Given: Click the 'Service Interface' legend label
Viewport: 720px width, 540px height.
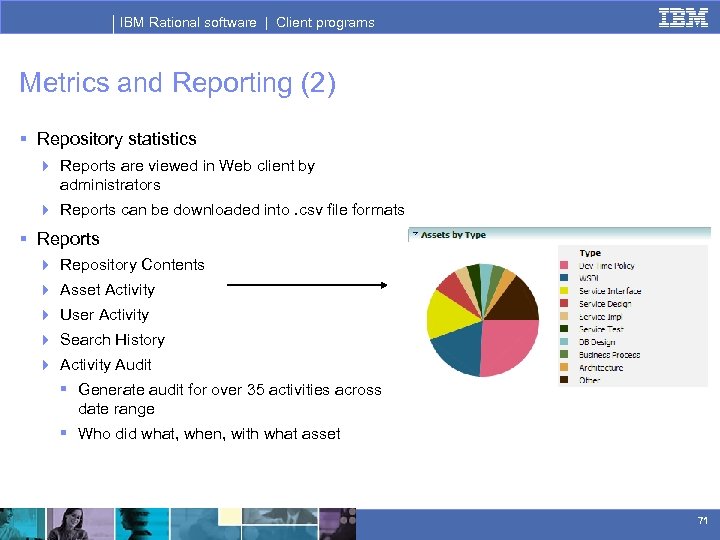Looking at the screenshot, I should (610, 291).
